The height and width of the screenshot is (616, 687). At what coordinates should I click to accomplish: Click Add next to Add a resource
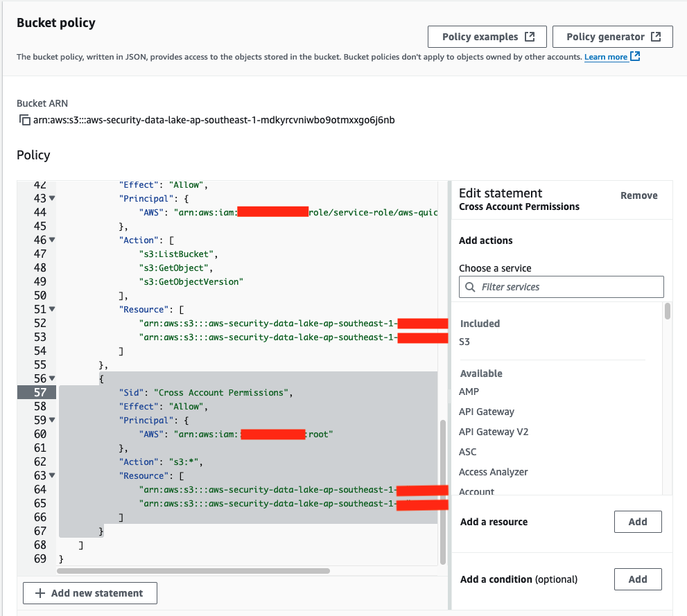(637, 521)
